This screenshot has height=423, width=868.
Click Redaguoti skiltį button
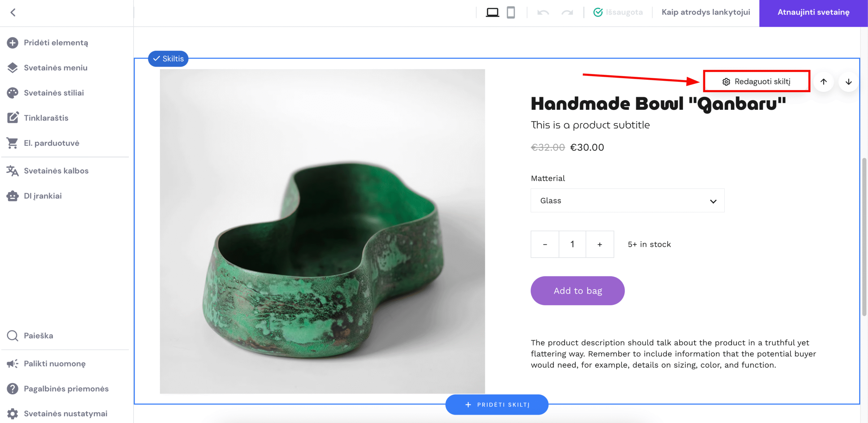coord(757,82)
